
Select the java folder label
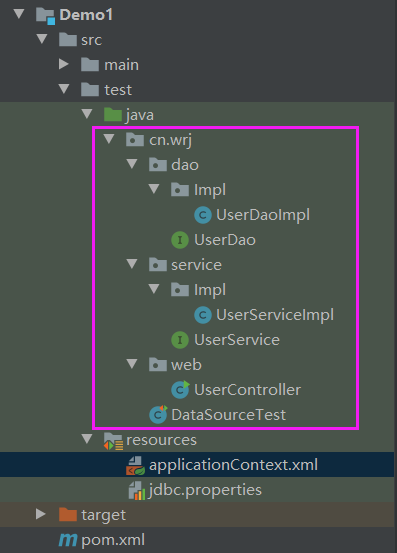140,115
